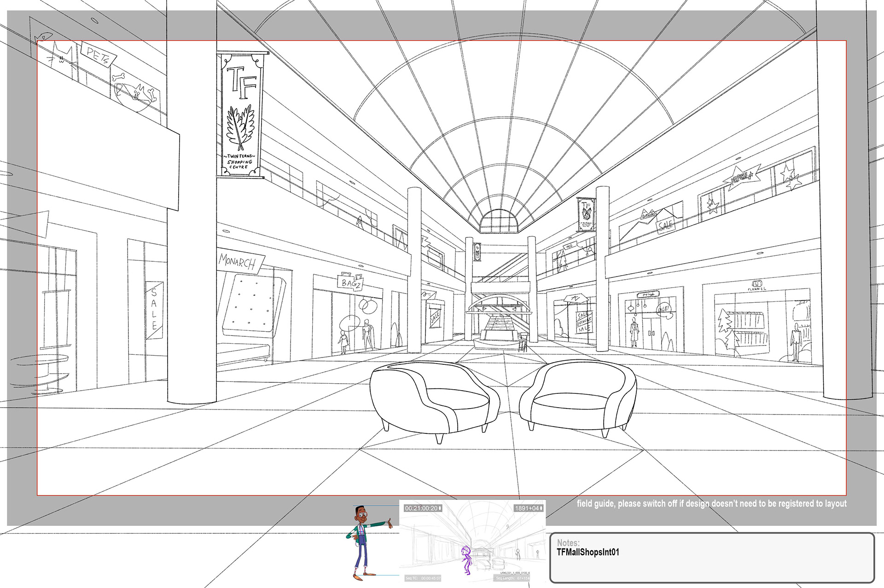884x588 pixels.
Task: Click the 1891+04 frame counter badge
Action: 528,508
